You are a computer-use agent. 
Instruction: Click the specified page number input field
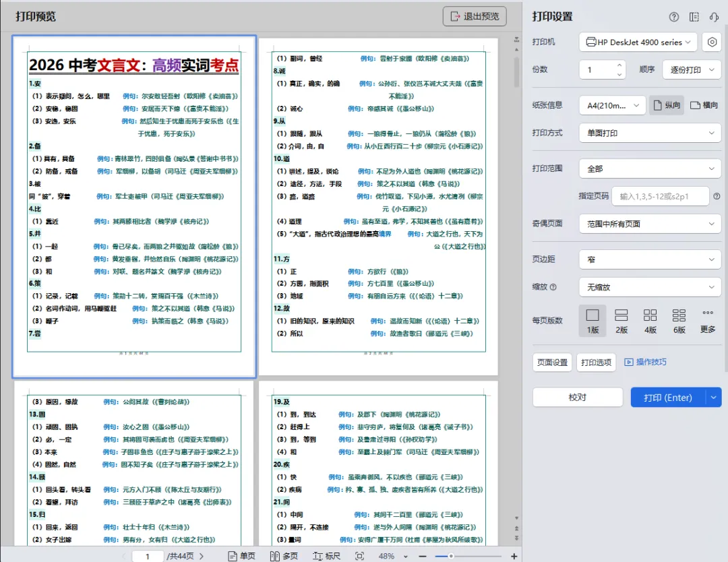point(660,196)
